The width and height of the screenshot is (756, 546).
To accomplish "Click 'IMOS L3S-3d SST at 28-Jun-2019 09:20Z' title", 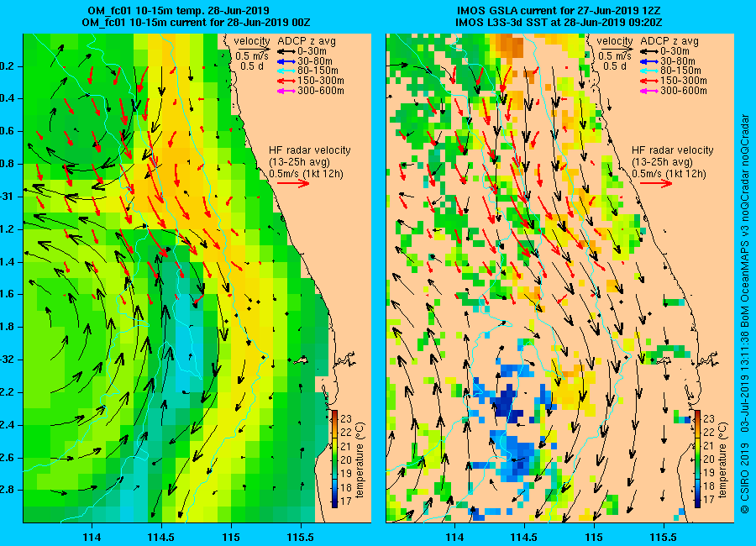I will [x=559, y=22].
